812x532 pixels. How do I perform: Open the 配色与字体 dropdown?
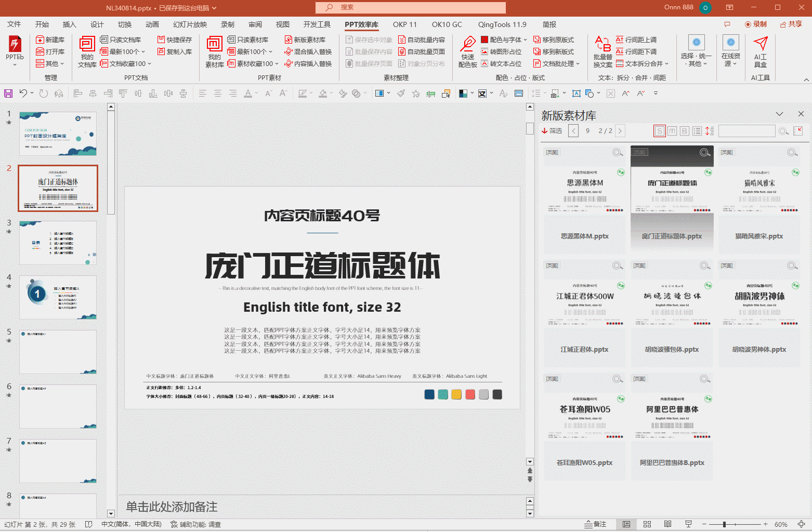click(504, 39)
